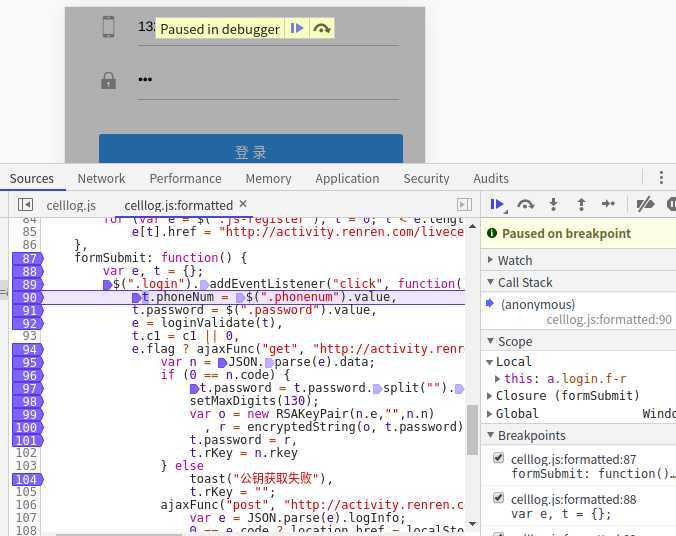The image size is (676, 536).
Task: Disable breakpoint celllog.js:formatted:88
Action: click(x=498, y=498)
